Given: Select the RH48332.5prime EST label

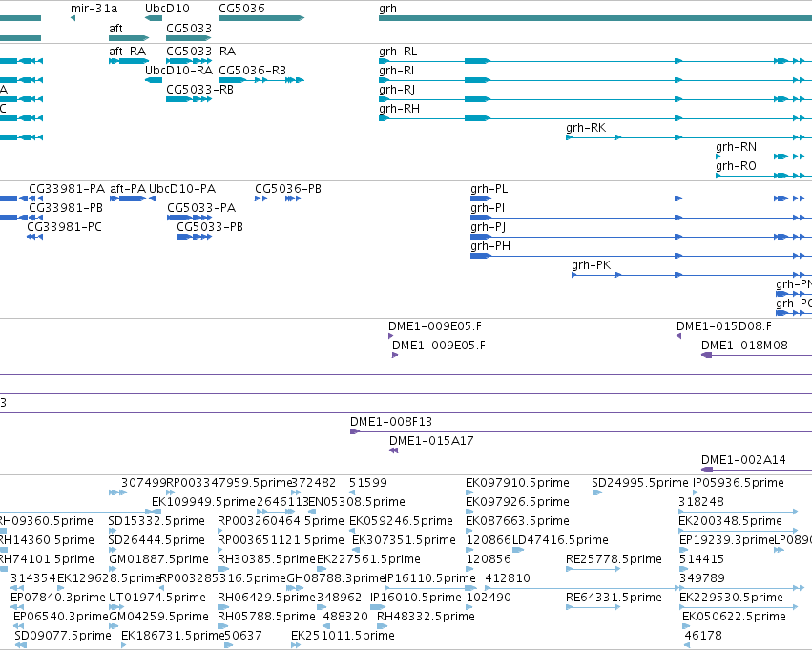Looking at the screenshot, I should click(x=426, y=618).
